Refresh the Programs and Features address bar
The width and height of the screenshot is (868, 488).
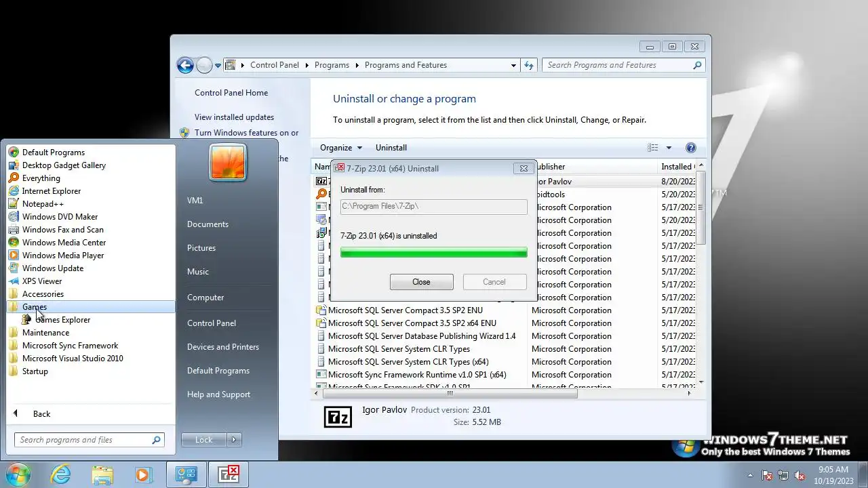coord(530,65)
